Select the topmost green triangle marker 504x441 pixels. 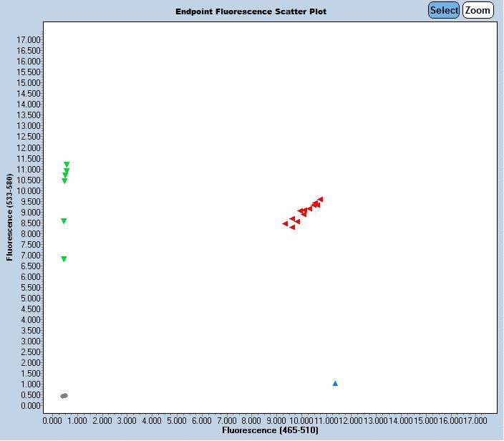67,165
